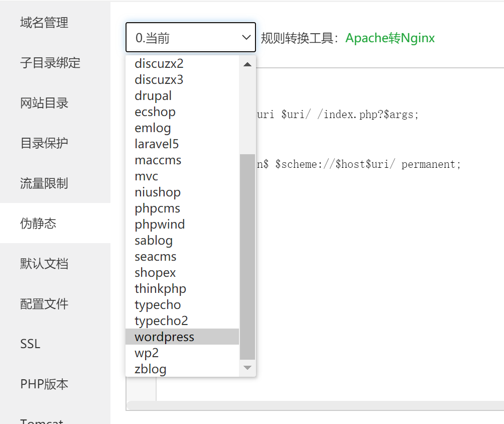Pick laravel5 in the rule list
Image resolution: width=504 pixels, height=424 pixels.
(x=157, y=144)
